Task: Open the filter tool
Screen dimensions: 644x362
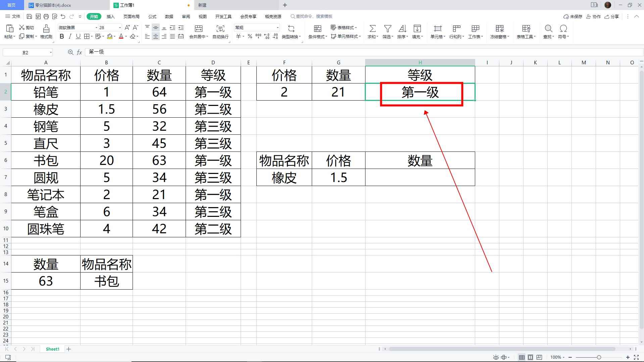Action: (387, 32)
